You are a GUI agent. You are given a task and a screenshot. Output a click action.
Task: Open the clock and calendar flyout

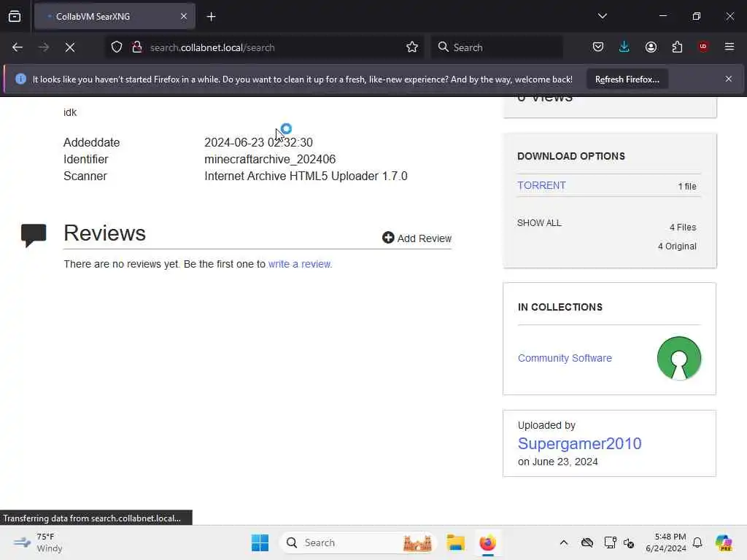coord(665,542)
